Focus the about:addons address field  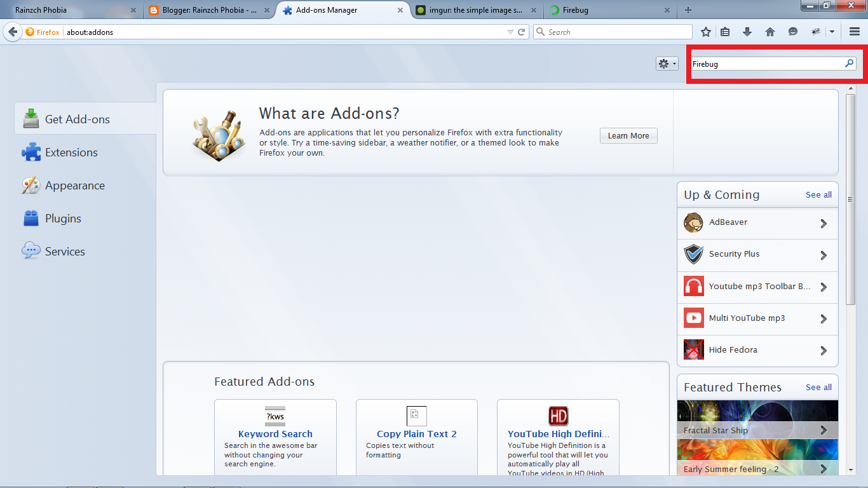286,32
